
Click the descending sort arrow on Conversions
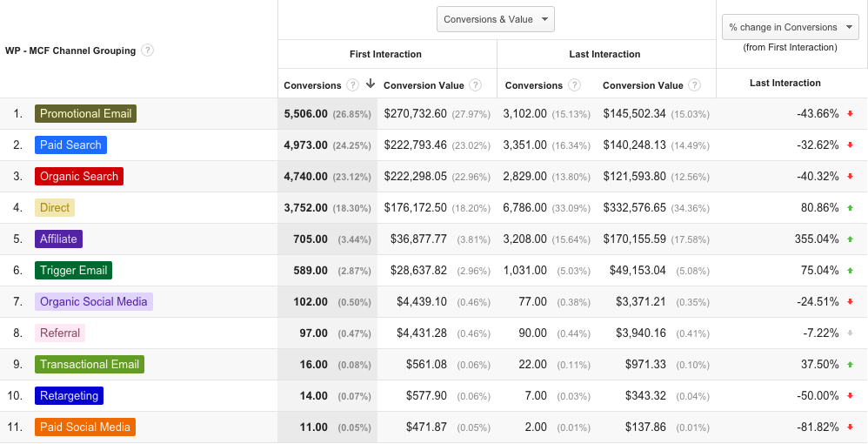pyautogui.click(x=371, y=84)
